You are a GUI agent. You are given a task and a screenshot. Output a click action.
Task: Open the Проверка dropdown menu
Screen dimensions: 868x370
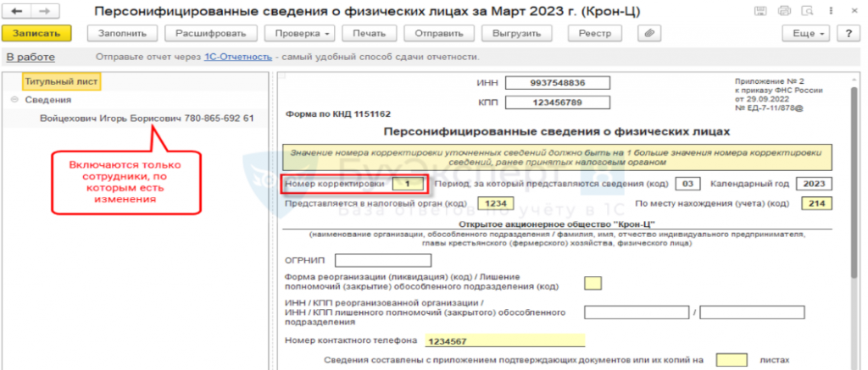299,33
